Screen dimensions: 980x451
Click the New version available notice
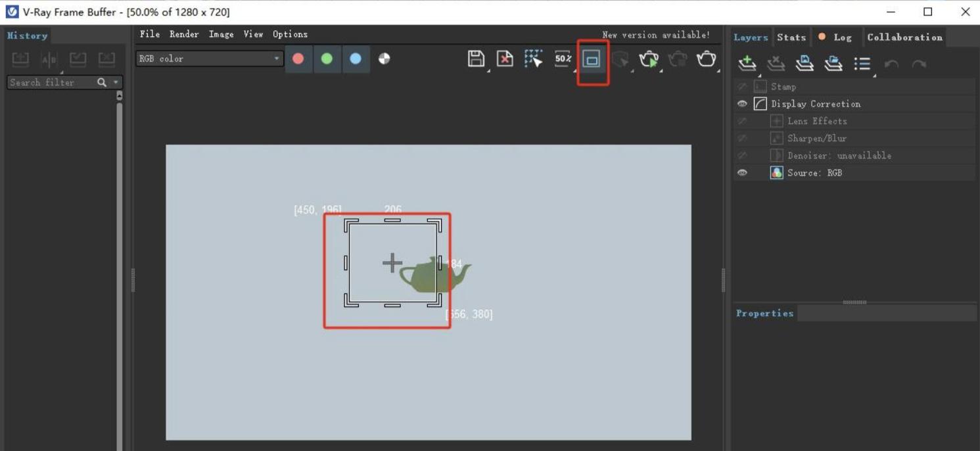[x=655, y=35]
